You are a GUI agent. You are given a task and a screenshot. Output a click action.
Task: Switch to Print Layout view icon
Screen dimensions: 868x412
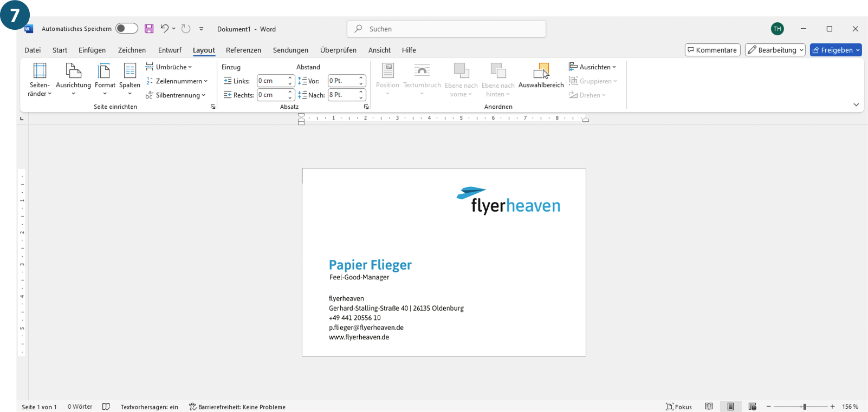pyautogui.click(x=730, y=407)
